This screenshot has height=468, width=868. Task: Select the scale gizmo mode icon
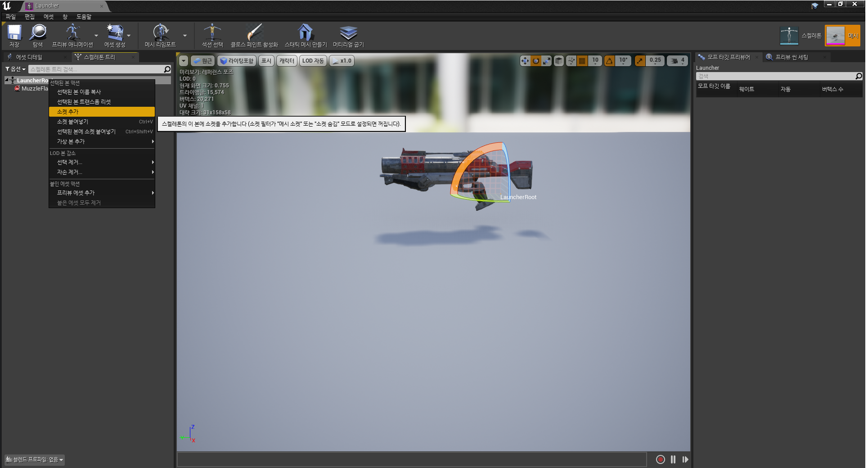pos(547,61)
